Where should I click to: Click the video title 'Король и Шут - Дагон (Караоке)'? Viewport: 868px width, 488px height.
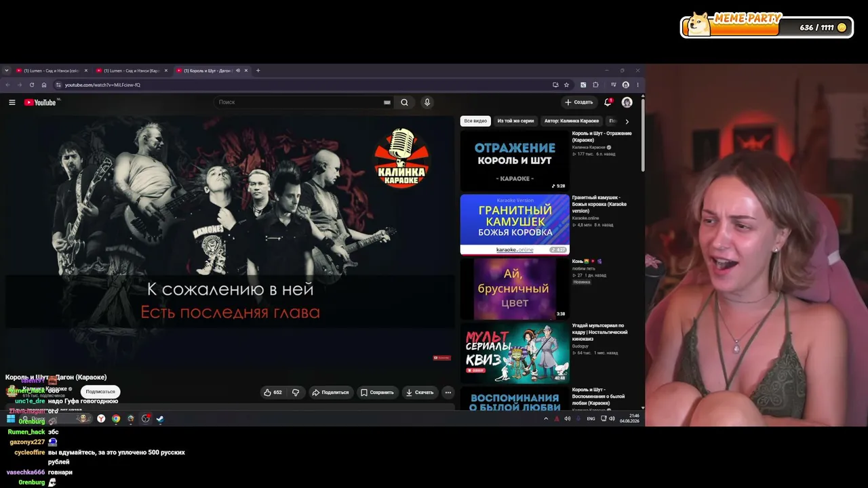pos(56,377)
